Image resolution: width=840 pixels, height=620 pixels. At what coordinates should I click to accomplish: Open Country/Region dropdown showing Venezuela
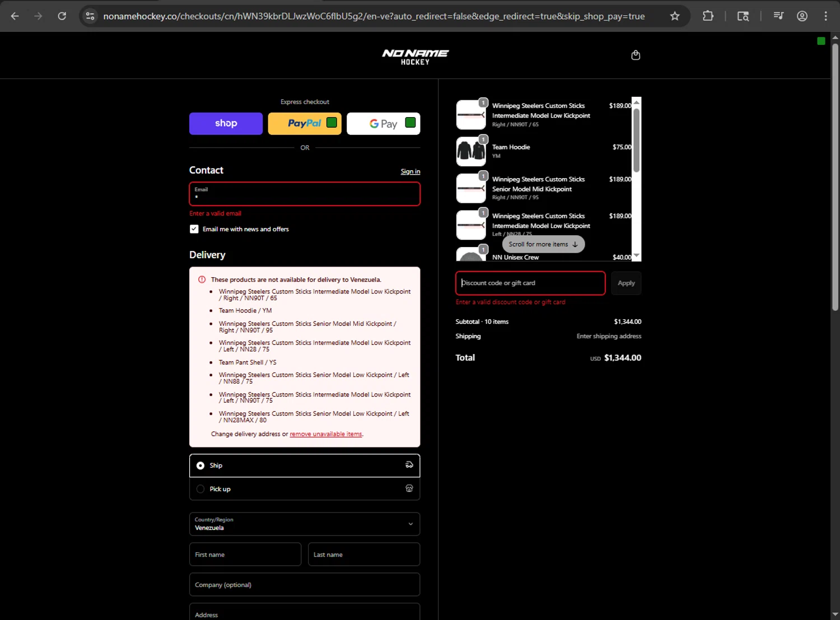click(305, 524)
